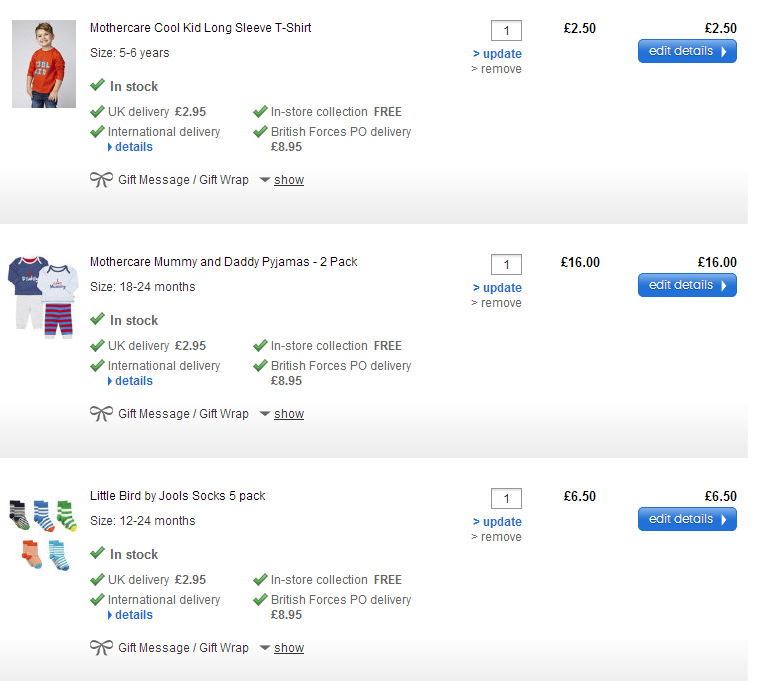
Task: Expand delivery details for Jools Socks 5 pack
Action: coord(133,615)
